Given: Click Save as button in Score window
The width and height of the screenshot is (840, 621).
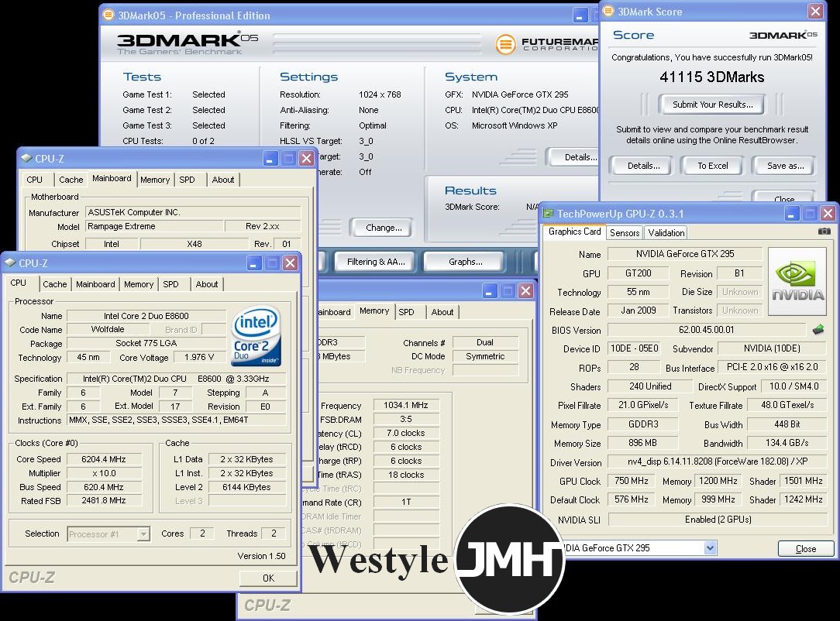Looking at the screenshot, I should point(785,166).
